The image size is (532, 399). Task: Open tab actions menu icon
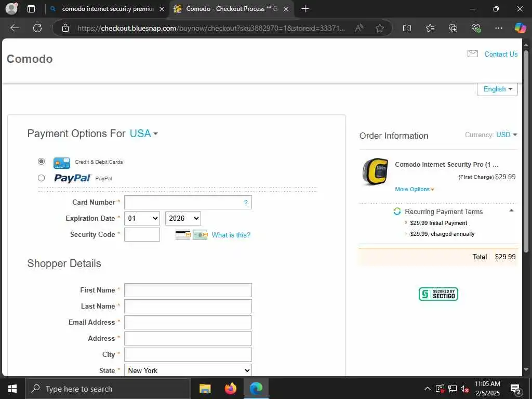31,9
